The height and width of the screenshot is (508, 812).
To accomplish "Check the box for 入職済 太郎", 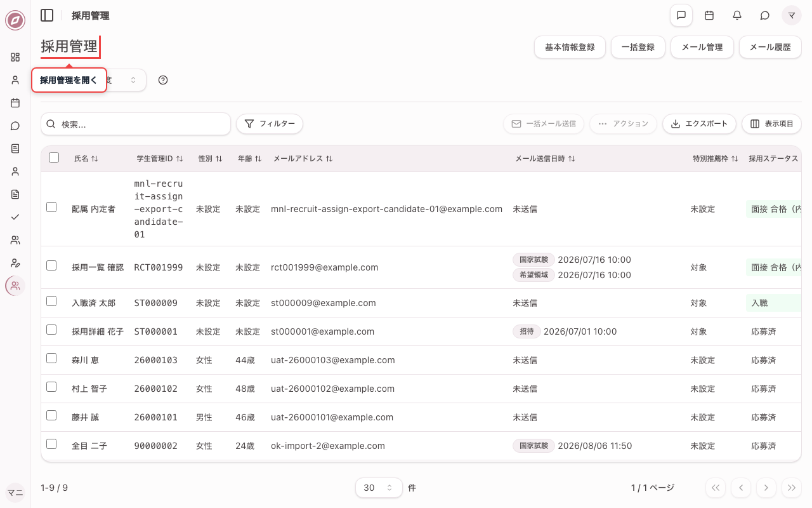I will click(51, 301).
